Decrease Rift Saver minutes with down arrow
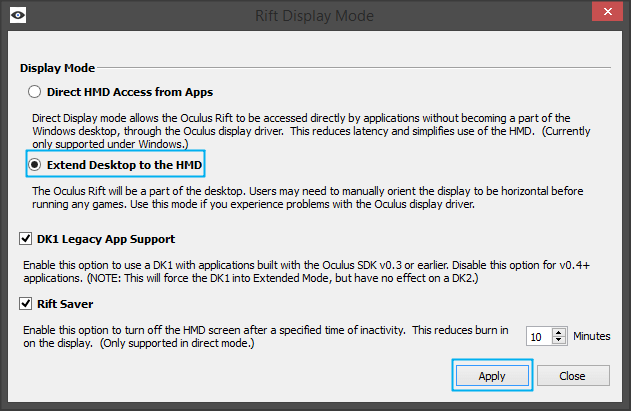The image size is (631, 411). coord(559,341)
